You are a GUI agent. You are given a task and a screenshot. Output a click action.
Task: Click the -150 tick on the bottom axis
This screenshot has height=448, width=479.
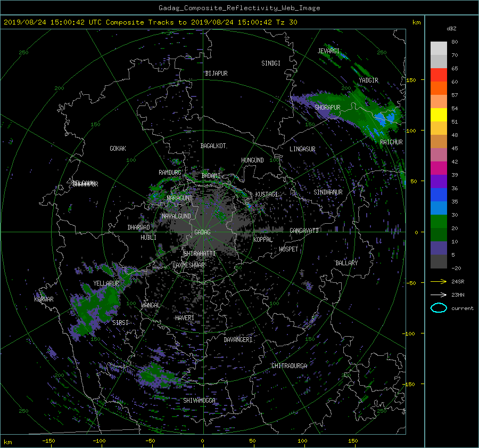(48, 441)
